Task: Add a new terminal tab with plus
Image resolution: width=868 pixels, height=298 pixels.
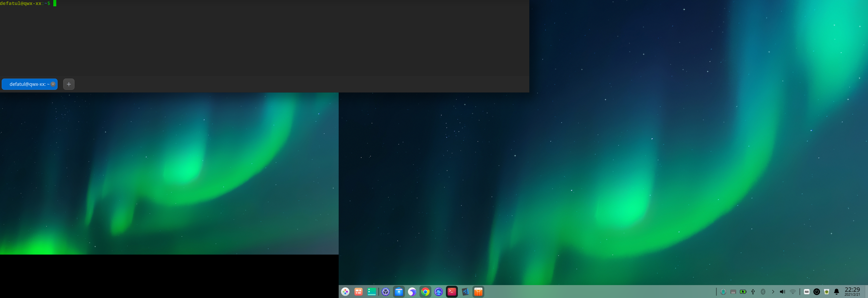Action: pyautogui.click(x=69, y=84)
